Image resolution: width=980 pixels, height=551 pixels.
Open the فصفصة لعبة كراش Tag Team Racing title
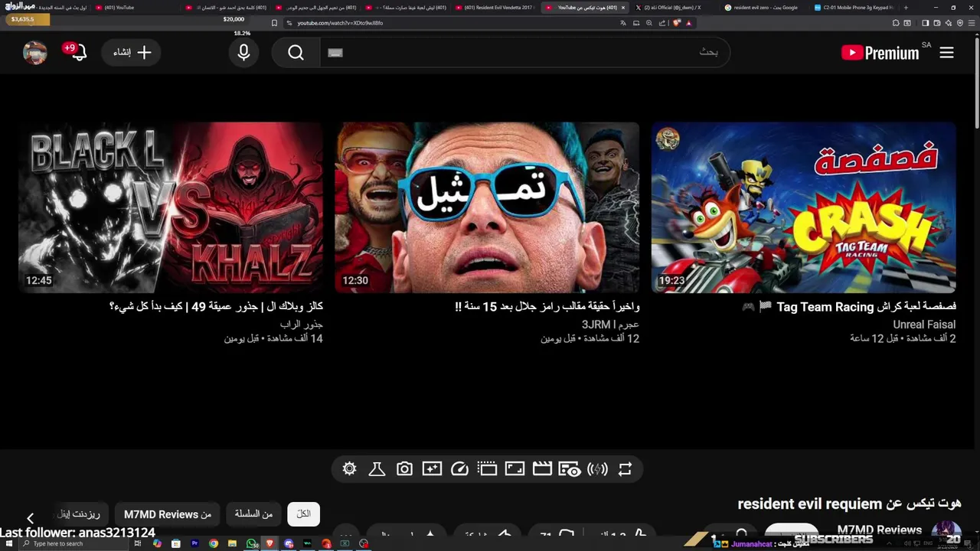849,307
